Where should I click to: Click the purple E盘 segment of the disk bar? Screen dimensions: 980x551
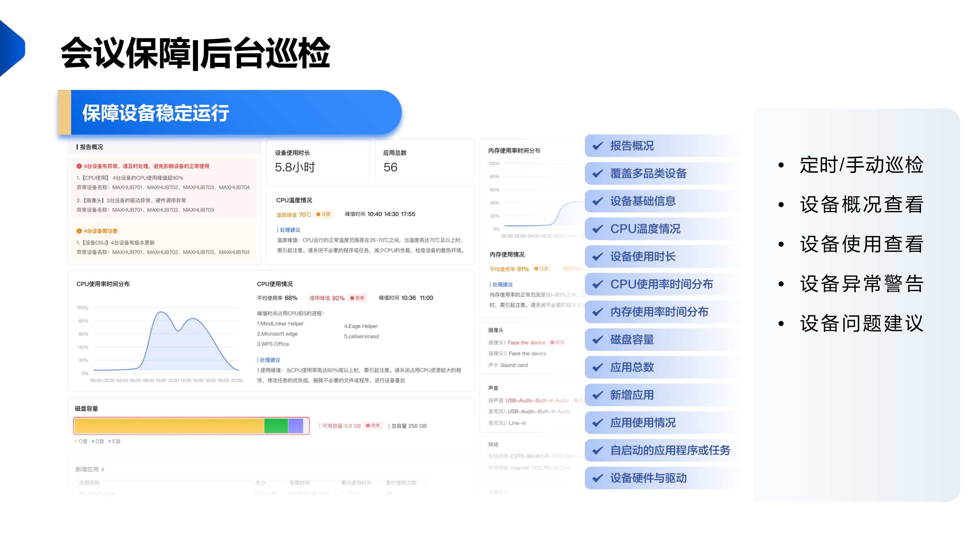(x=295, y=426)
